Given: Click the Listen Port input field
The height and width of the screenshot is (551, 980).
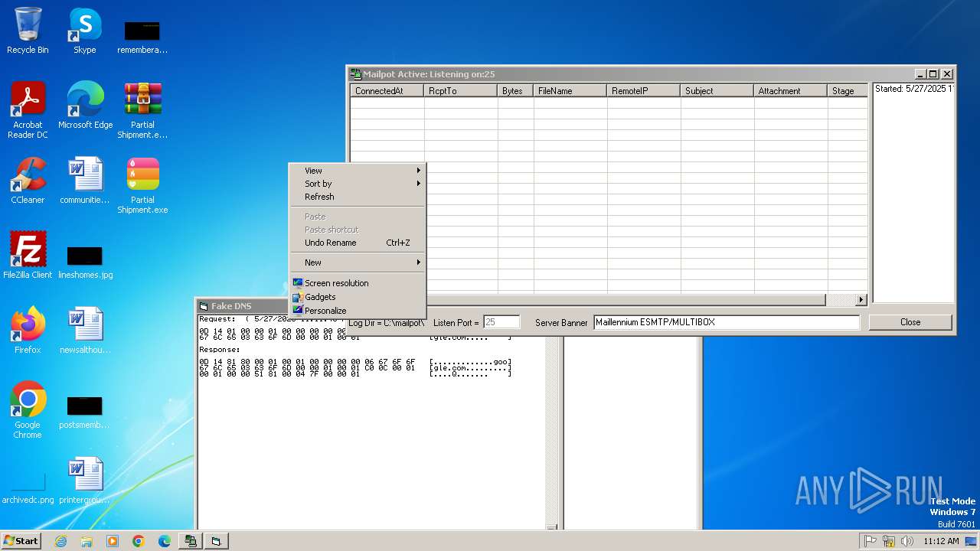Looking at the screenshot, I should (501, 322).
